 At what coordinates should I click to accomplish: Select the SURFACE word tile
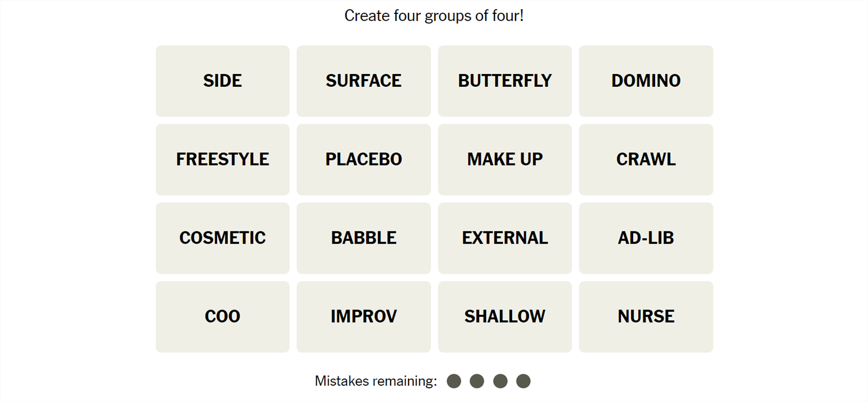(363, 81)
